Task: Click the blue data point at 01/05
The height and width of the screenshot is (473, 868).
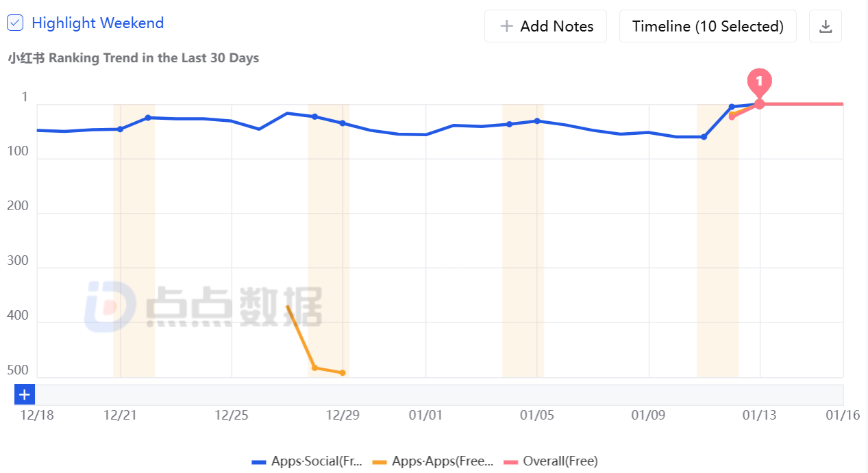Action: pyautogui.click(x=537, y=121)
